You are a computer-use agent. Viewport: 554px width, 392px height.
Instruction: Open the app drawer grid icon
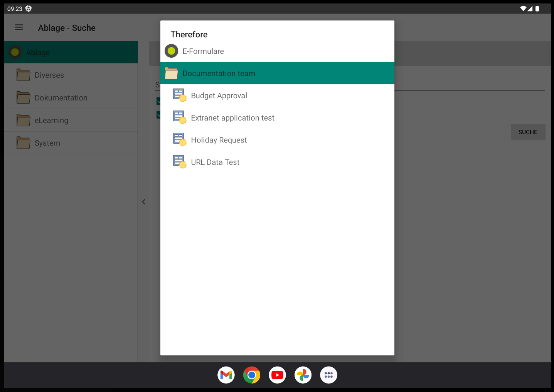[328, 375]
